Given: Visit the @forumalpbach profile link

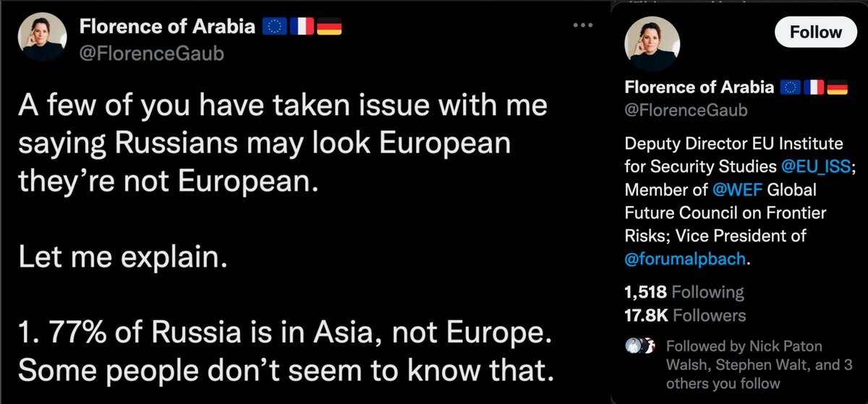Looking at the screenshot, I should tap(684, 259).
